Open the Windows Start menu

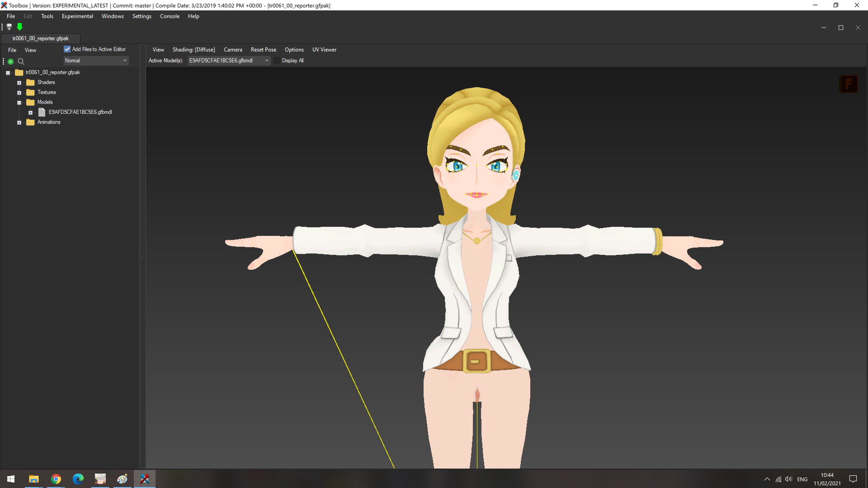(x=11, y=479)
